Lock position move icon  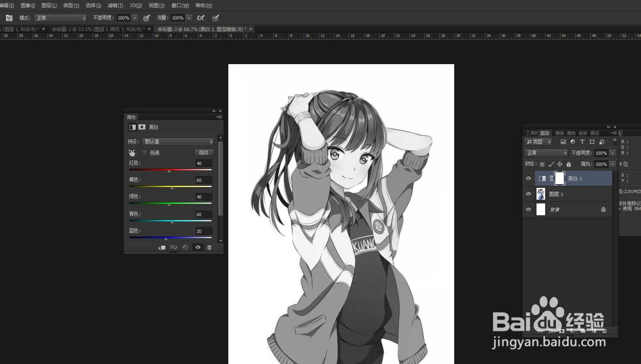[560, 164]
